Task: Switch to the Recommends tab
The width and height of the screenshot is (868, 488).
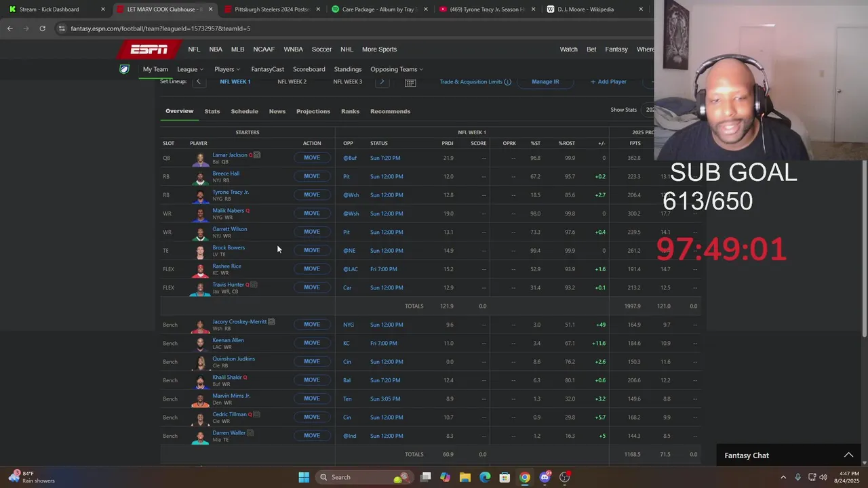Action: tap(390, 111)
